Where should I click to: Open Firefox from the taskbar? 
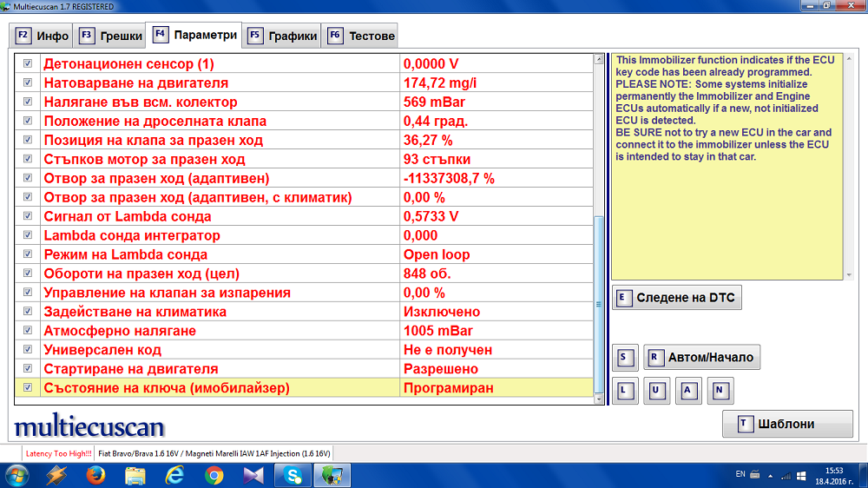95,475
